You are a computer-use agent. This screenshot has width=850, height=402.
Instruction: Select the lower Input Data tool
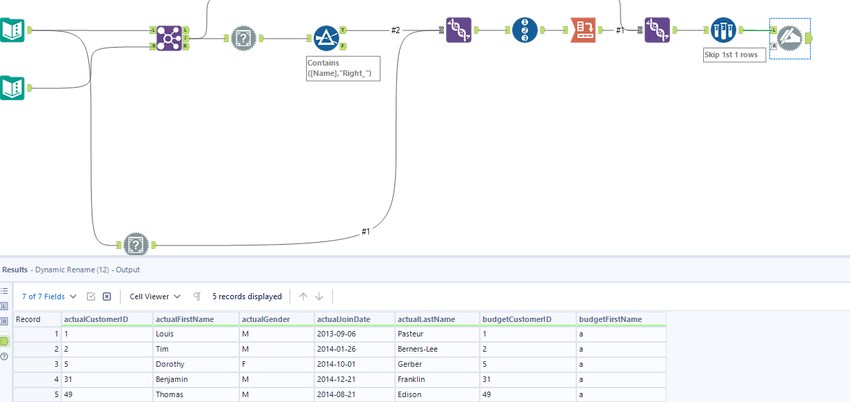[x=12, y=88]
